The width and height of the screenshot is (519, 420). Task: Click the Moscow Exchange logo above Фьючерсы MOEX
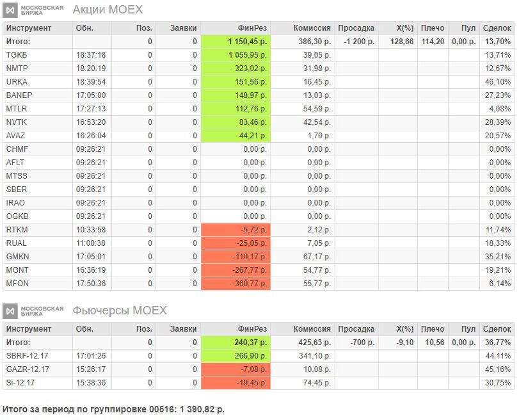click(x=33, y=311)
